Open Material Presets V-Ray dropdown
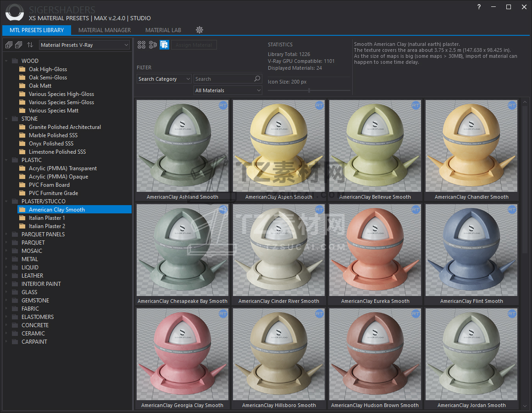This screenshot has width=532, height=413. (84, 45)
